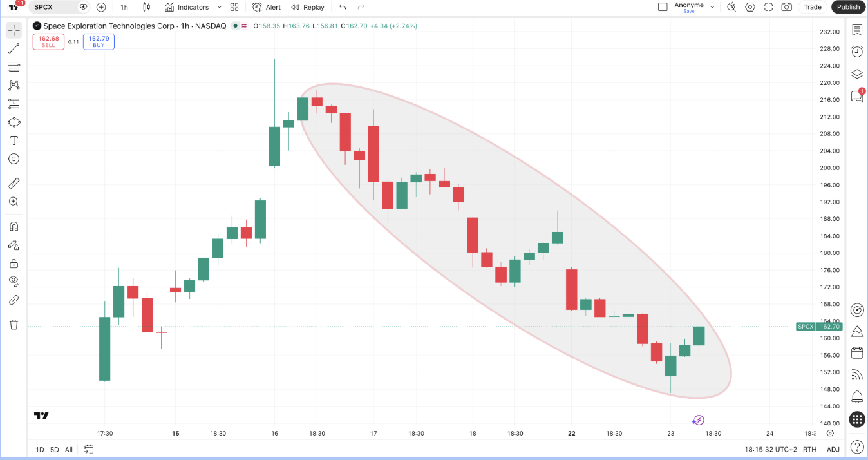
Task: Click the Publish button
Action: (848, 7)
